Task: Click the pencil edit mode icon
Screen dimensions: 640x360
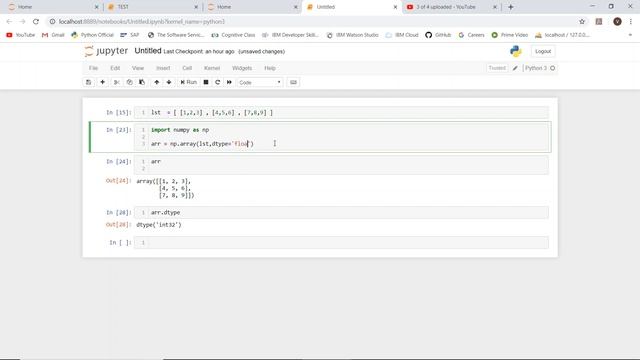Action: pyautogui.click(x=515, y=68)
